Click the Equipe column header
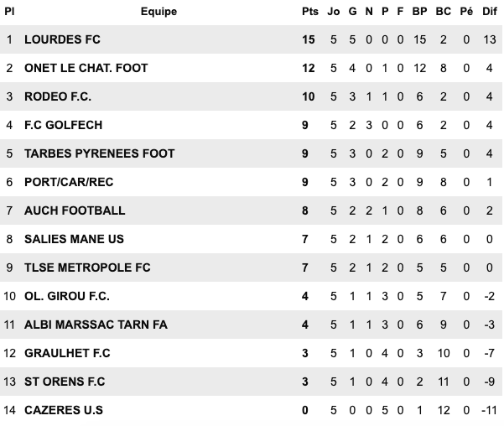This screenshot has width=504, height=426. pos(158,12)
